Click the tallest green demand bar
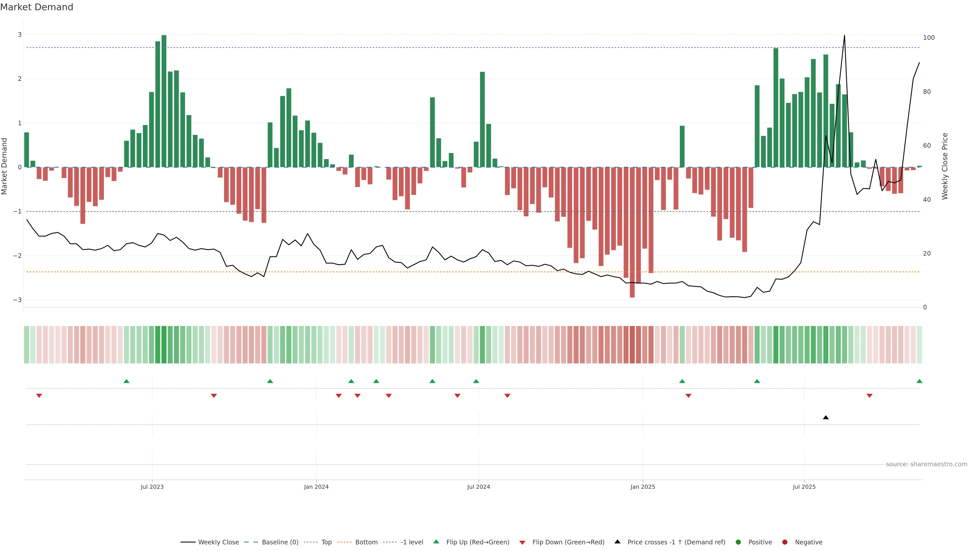This screenshot has width=980, height=551. point(164,101)
